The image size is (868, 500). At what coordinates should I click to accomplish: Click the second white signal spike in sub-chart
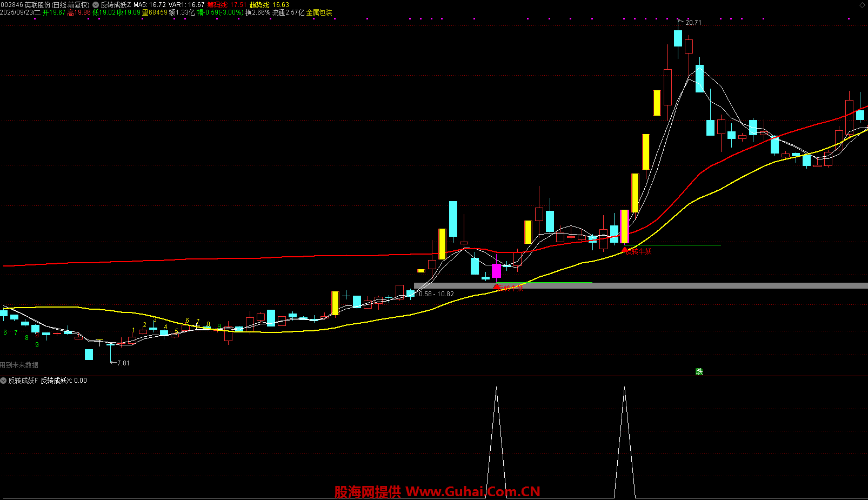pos(625,442)
